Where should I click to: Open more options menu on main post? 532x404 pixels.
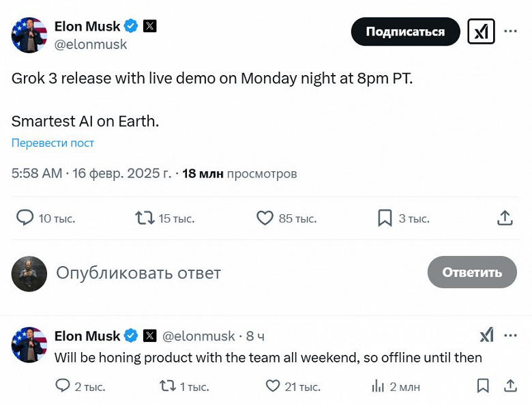coord(510,31)
